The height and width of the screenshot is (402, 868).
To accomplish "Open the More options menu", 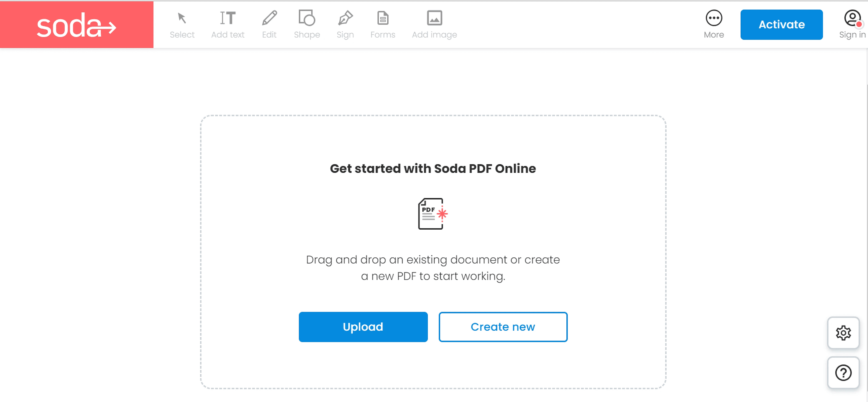I will click(x=714, y=25).
